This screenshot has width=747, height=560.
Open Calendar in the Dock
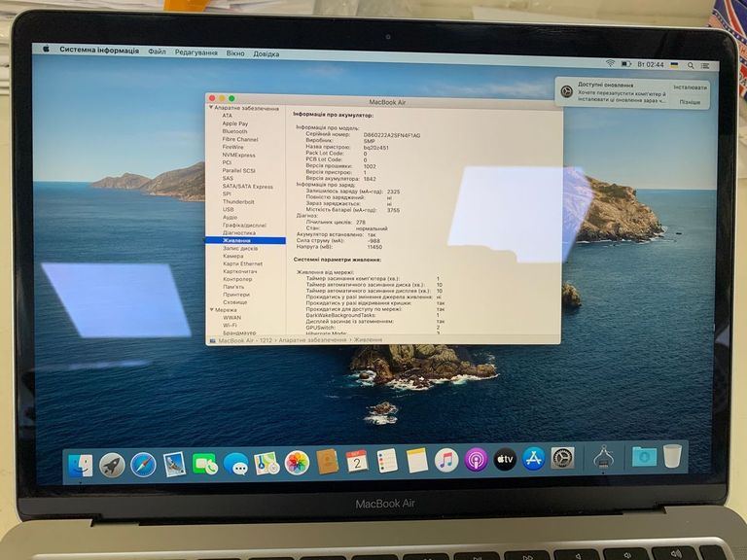point(357,462)
